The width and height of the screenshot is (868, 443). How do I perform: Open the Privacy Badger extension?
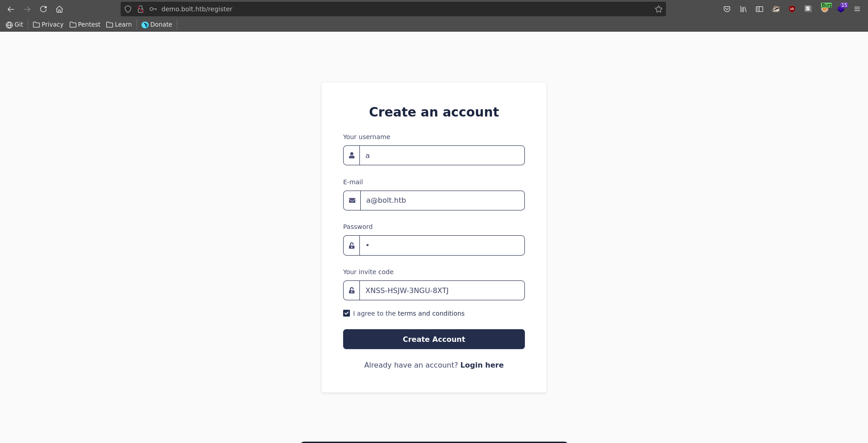[x=776, y=9]
